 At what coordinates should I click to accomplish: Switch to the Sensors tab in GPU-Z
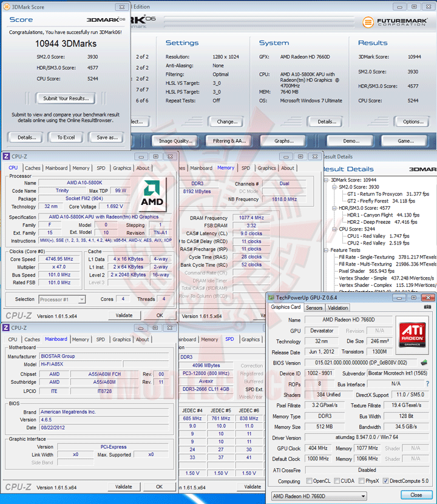314,307
